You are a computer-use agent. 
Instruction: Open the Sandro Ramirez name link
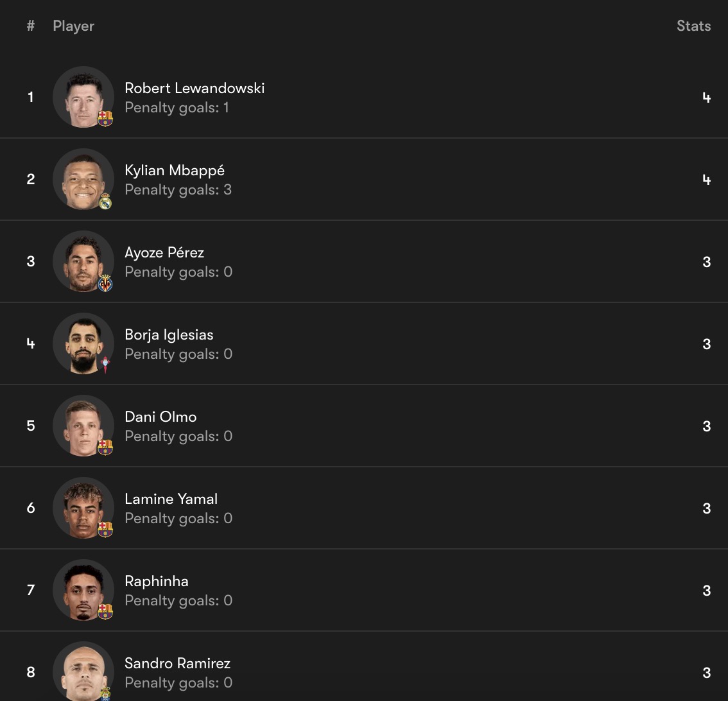coord(177,664)
